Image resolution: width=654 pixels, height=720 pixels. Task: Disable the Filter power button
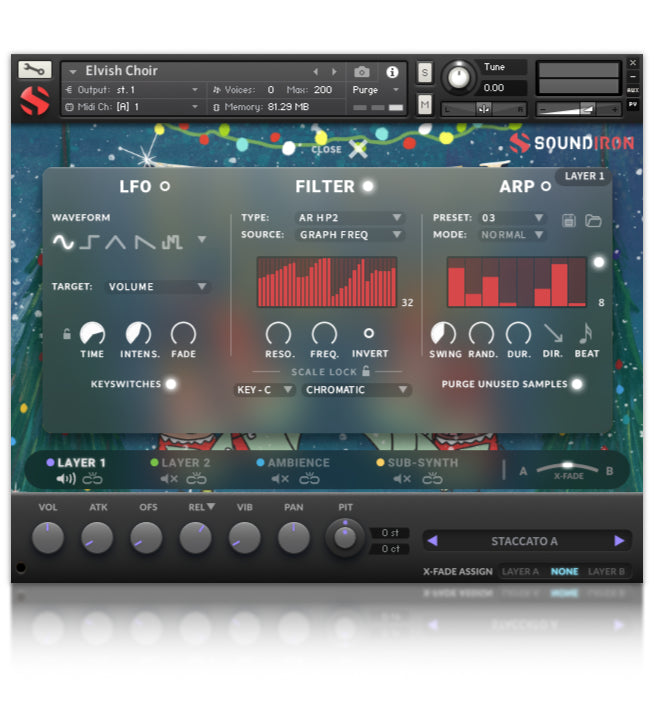[x=368, y=186]
